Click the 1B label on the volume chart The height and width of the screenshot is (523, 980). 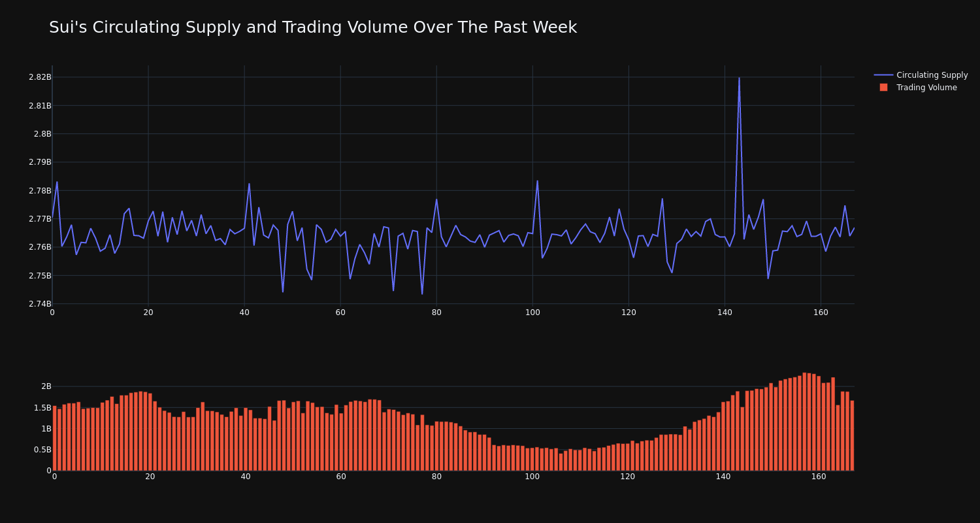(x=46, y=429)
